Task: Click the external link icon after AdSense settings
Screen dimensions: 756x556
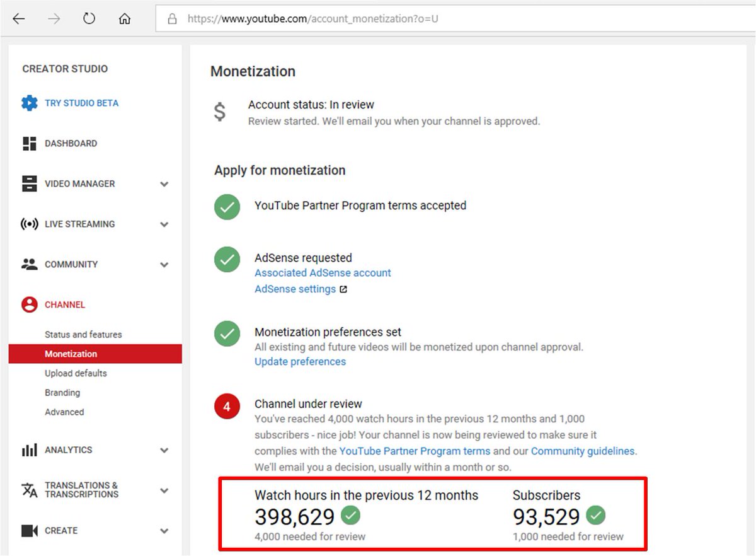Action: tap(343, 289)
